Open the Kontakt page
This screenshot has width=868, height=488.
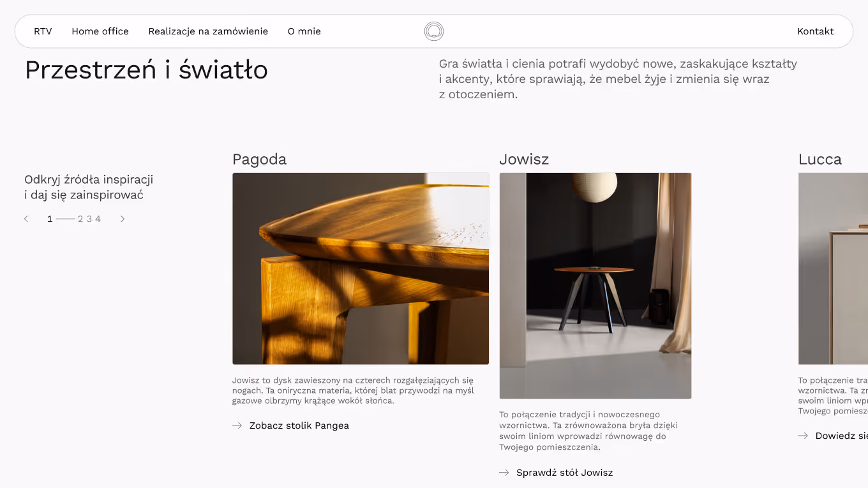(816, 31)
